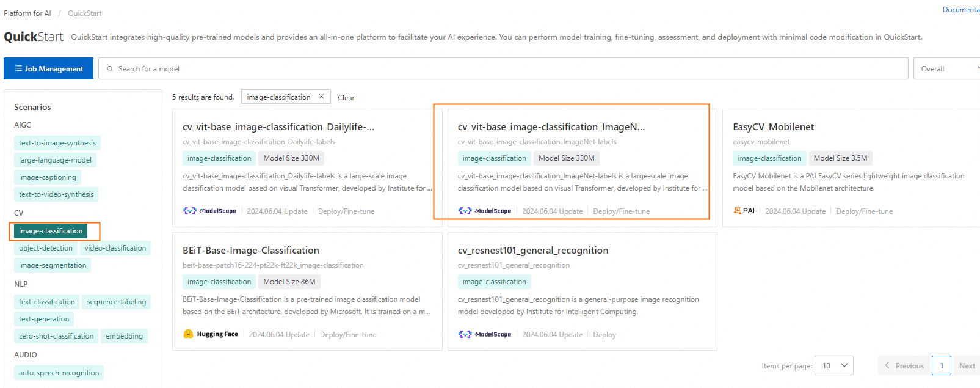This screenshot has width=980, height=388.
Task: Click Hugging Face emoji icon on BEiT card
Action: tap(188, 334)
